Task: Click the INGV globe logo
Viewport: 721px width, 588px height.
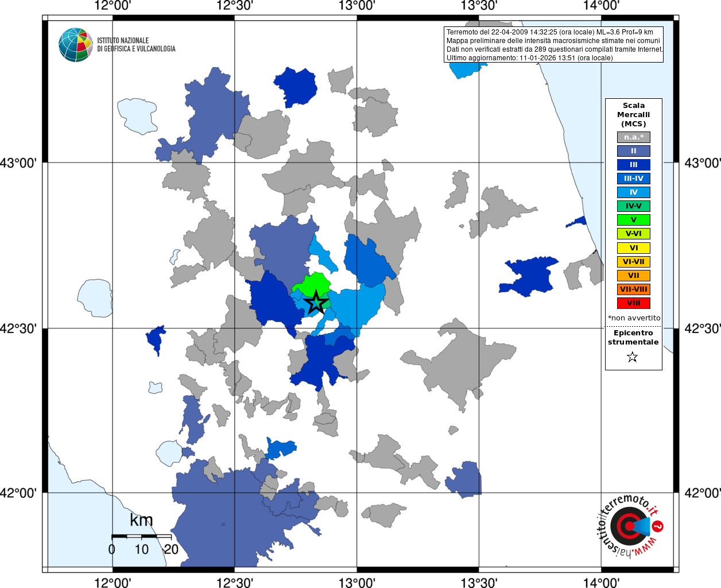Action: pos(75,45)
